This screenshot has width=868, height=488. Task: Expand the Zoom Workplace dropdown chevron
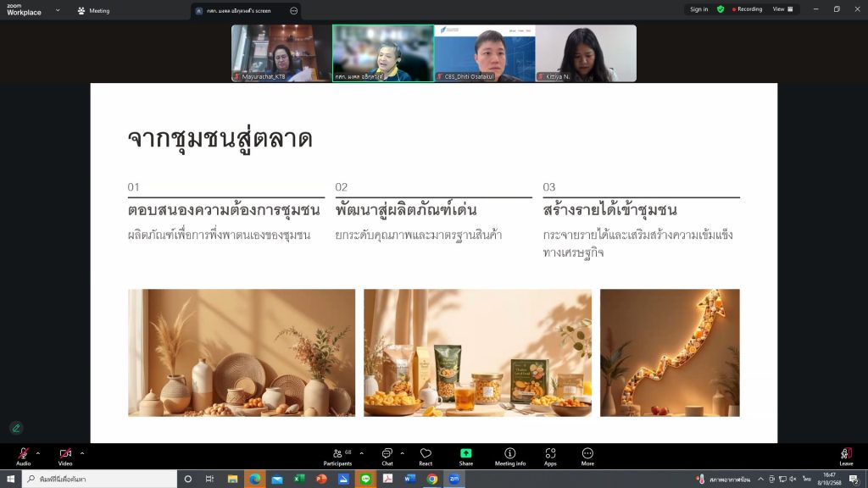click(x=58, y=10)
